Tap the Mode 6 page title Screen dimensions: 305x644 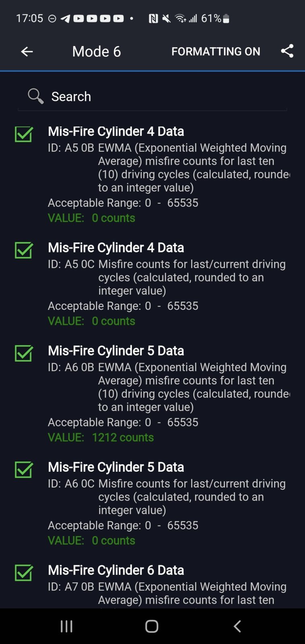click(96, 52)
